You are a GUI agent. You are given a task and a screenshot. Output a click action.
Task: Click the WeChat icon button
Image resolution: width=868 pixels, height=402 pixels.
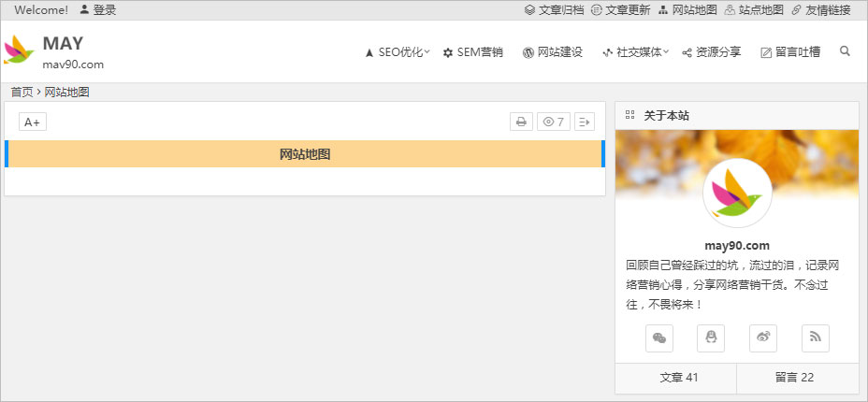coord(659,338)
